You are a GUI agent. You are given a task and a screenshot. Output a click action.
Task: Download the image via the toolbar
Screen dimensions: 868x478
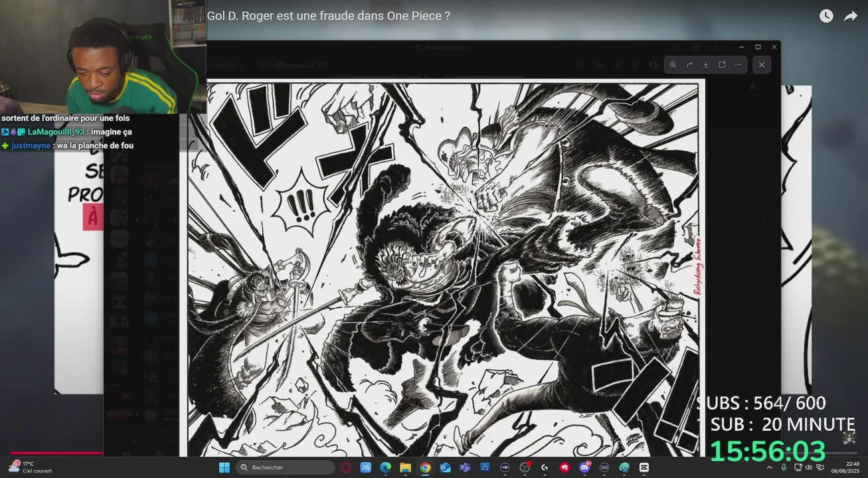tap(705, 64)
